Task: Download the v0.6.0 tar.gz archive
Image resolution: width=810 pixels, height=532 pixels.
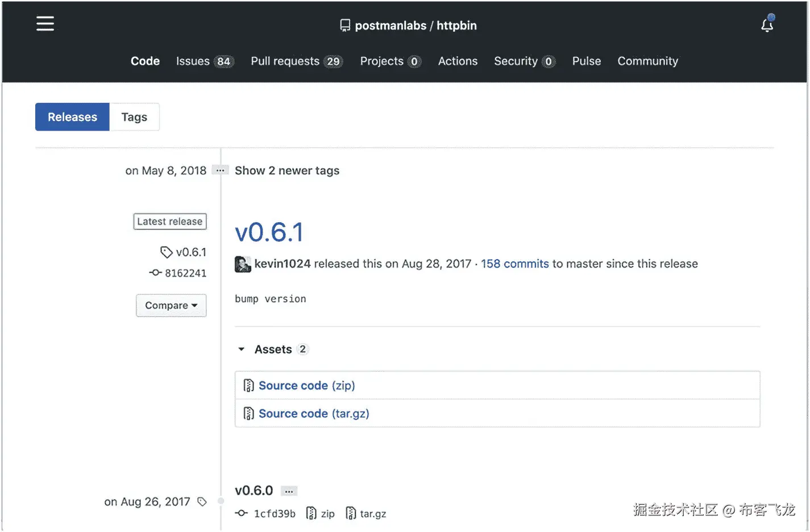Action: pyautogui.click(x=367, y=514)
